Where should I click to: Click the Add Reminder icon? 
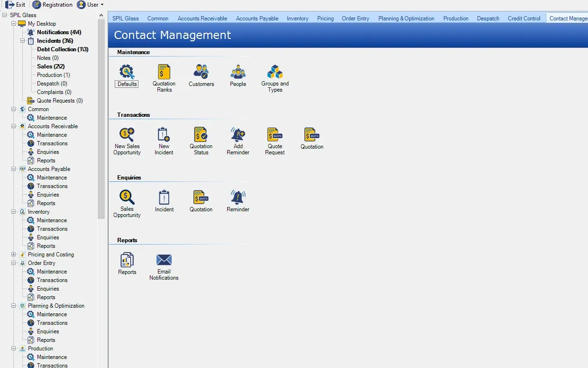click(238, 141)
